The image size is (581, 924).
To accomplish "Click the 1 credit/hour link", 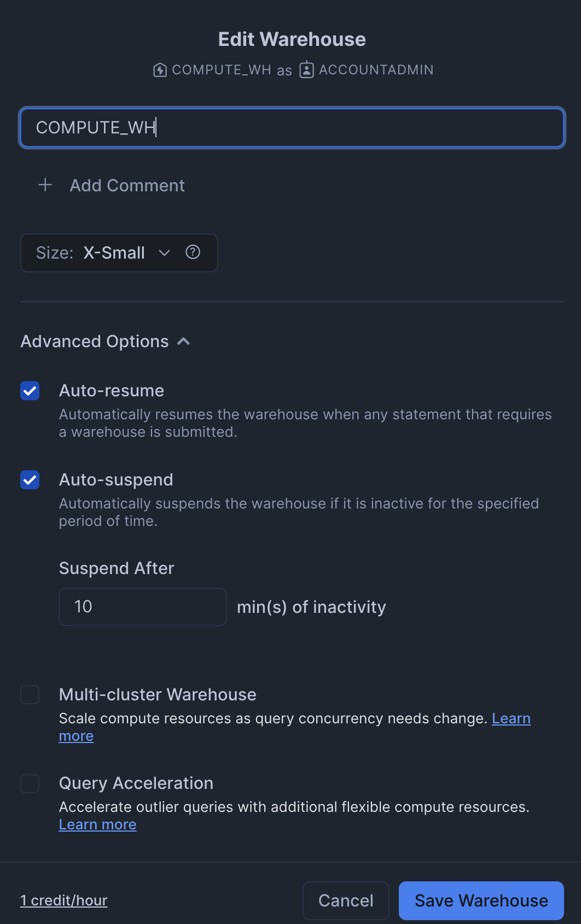I will (x=63, y=900).
